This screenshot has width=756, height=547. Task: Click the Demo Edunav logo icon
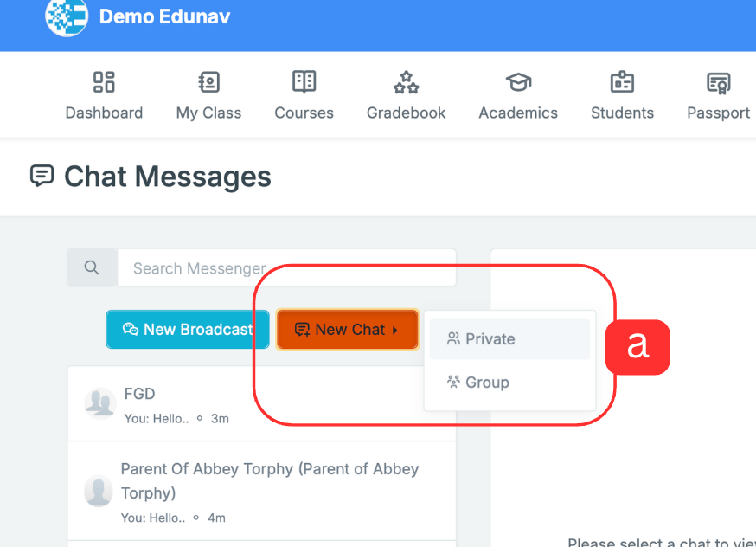pyautogui.click(x=67, y=16)
